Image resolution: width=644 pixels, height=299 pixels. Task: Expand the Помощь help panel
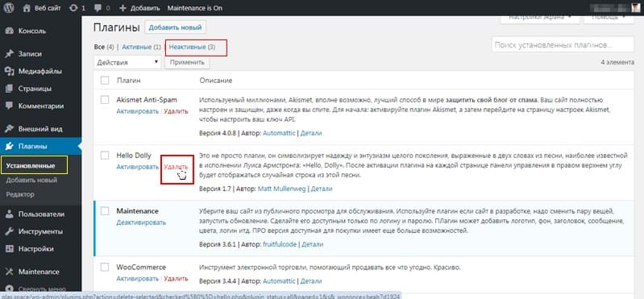pos(609,18)
